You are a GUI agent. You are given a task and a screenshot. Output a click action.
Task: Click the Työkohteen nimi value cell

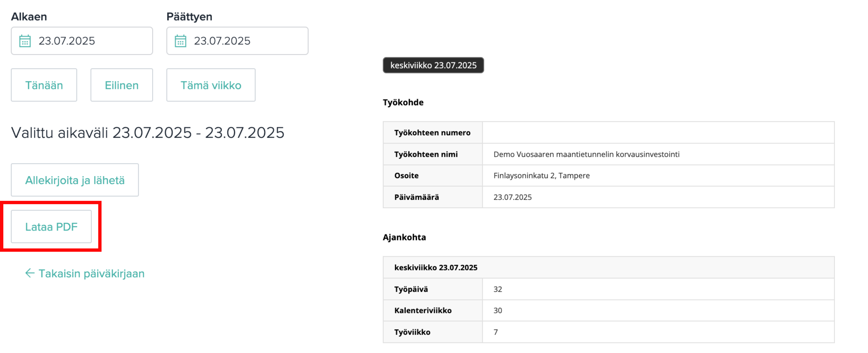point(658,154)
